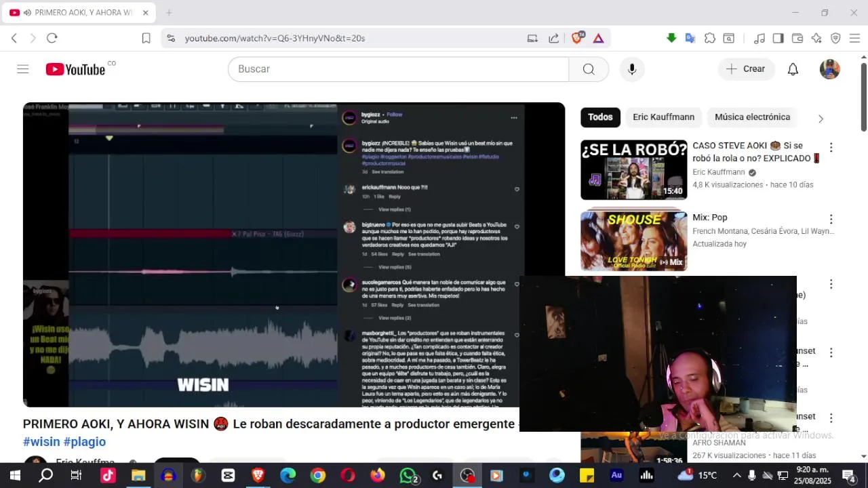868x488 pixels.
Task: Open the Brave Playlist music note icon
Action: [759, 39]
